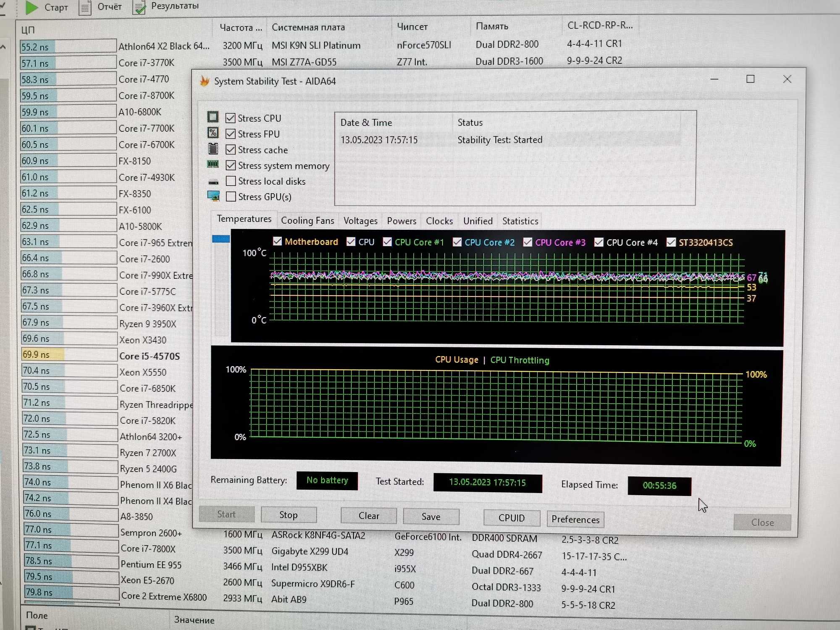Screen dimensions: 840x630
Task: Click the Test Started timestamp field
Action: [x=487, y=482]
